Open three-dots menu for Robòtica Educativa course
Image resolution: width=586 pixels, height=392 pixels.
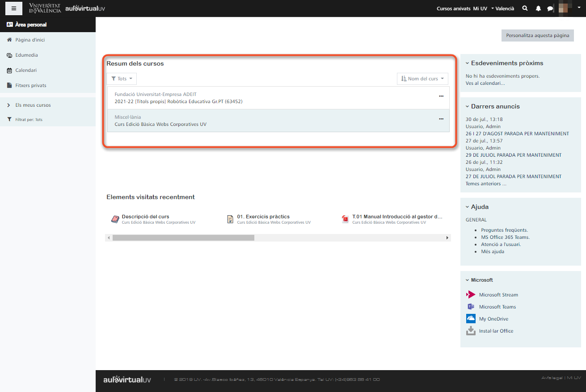coord(441,96)
